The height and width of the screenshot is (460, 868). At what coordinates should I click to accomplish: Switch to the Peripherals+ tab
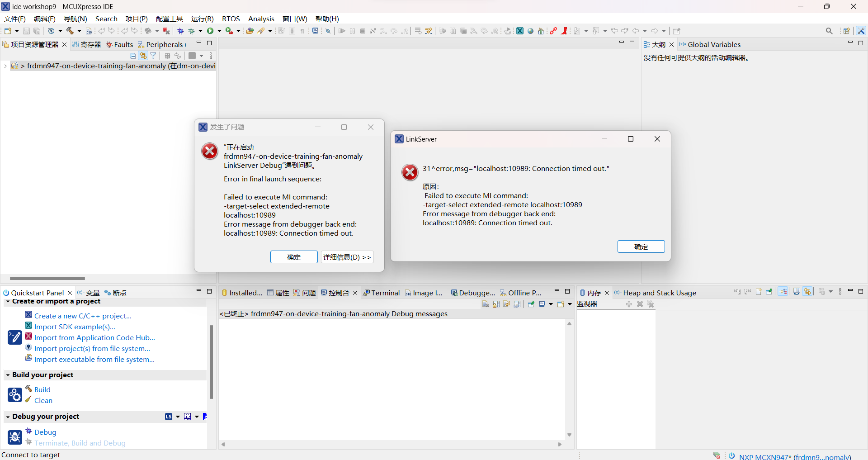click(x=162, y=44)
